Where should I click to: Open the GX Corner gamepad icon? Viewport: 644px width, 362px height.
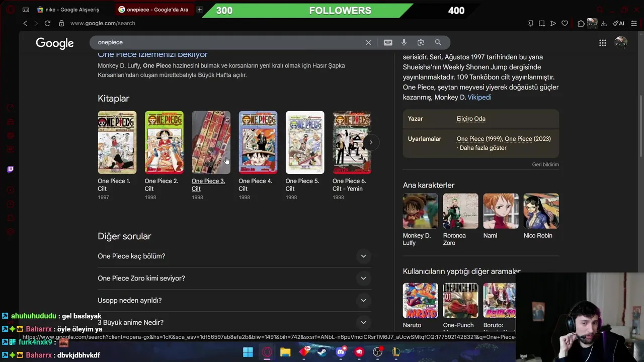click(26, 10)
